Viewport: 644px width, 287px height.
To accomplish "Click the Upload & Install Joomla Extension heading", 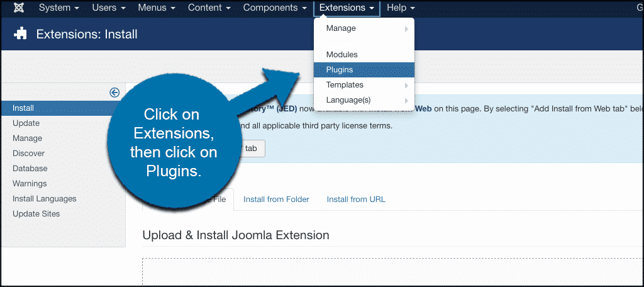I will click(x=236, y=235).
